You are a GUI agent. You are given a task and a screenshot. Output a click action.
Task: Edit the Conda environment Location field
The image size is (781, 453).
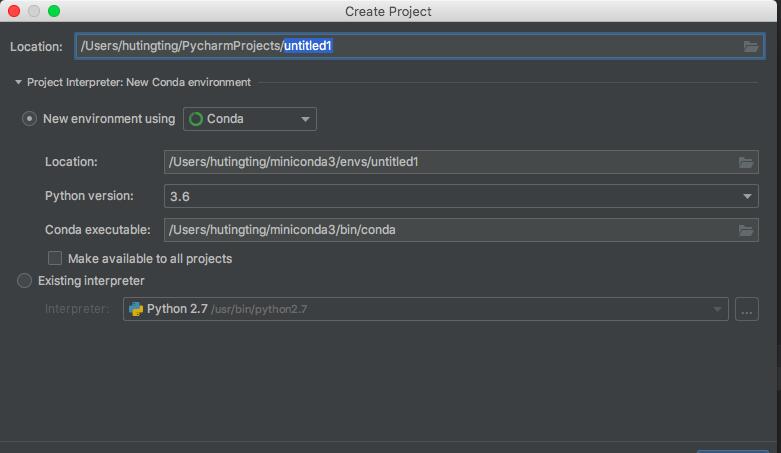461,162
